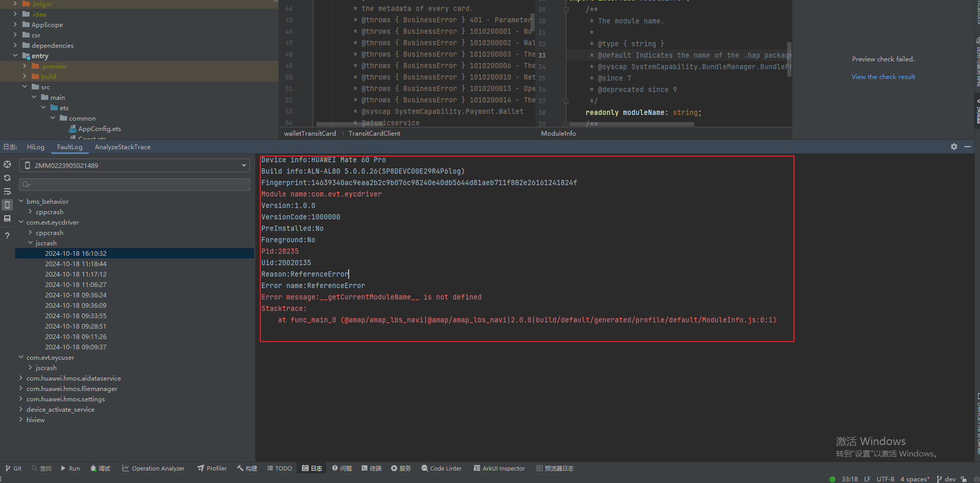Expand com.huawei.hmos.aidataservice node

(21, 378)
